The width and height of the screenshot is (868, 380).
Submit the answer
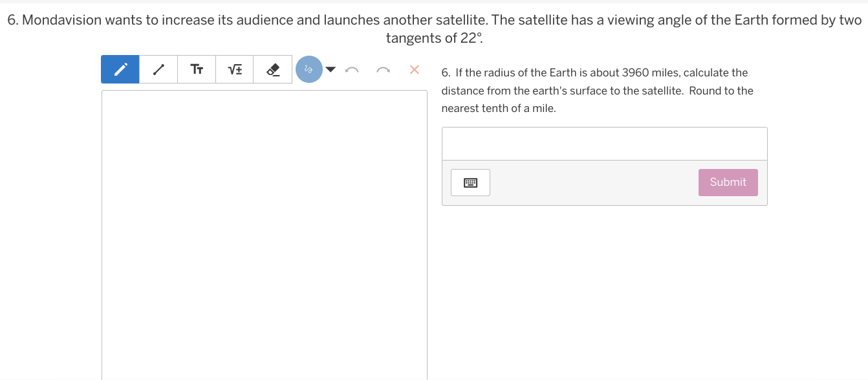click(x=728, y=183)
